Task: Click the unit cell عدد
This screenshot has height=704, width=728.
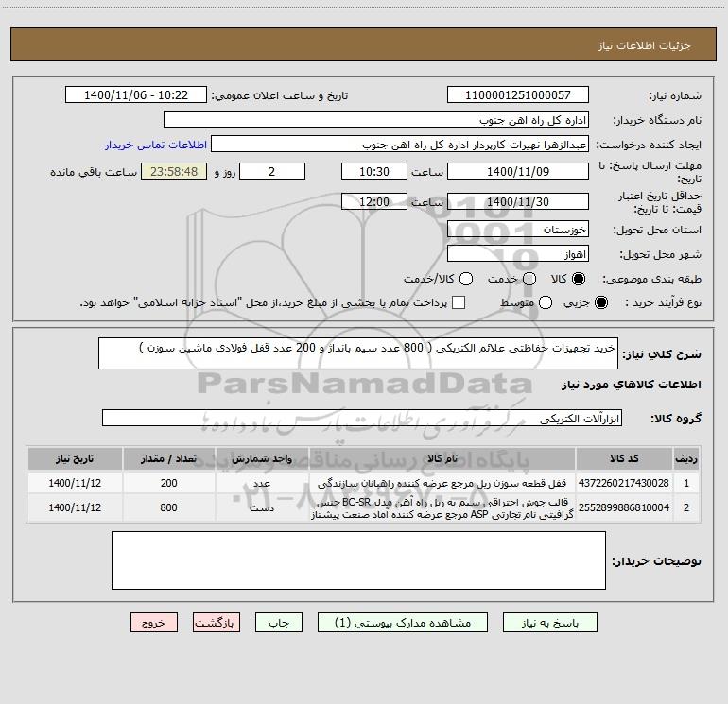Action: click(262, 483)
